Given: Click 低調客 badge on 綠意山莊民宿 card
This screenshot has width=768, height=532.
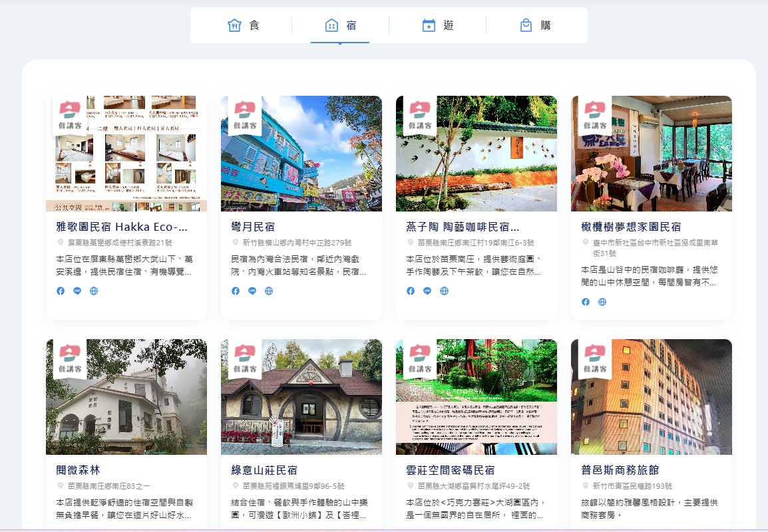Looking at the screenshot, I should pyautogui.click(x=245, y=358).
